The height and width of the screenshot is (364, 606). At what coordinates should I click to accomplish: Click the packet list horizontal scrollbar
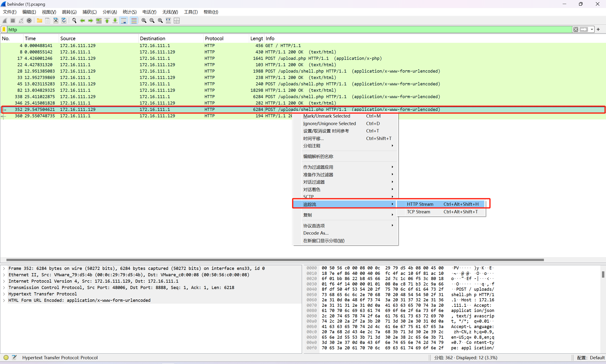[x=275, y=260]
